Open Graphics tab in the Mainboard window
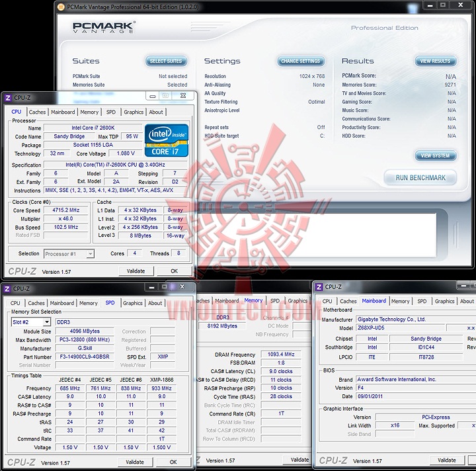Image resolution: width=476 pixels, height=471 pixels. [x=444, y=301]
